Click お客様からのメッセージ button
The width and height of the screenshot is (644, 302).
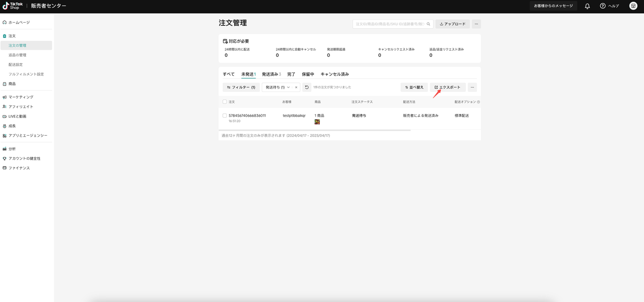click(x=553, y=6)
